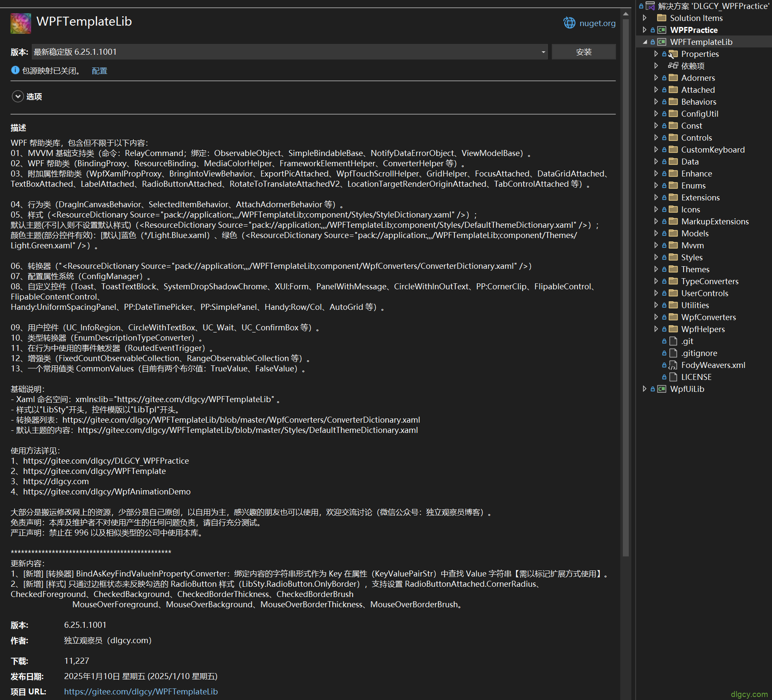The height and width of the screenshot is (700, 772).
Task: Expand the 选项 section chevron
Action: 18,97
